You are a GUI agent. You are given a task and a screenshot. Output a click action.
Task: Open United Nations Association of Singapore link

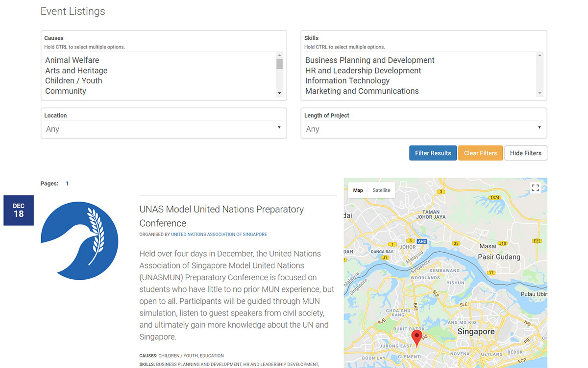click(219, 235)
